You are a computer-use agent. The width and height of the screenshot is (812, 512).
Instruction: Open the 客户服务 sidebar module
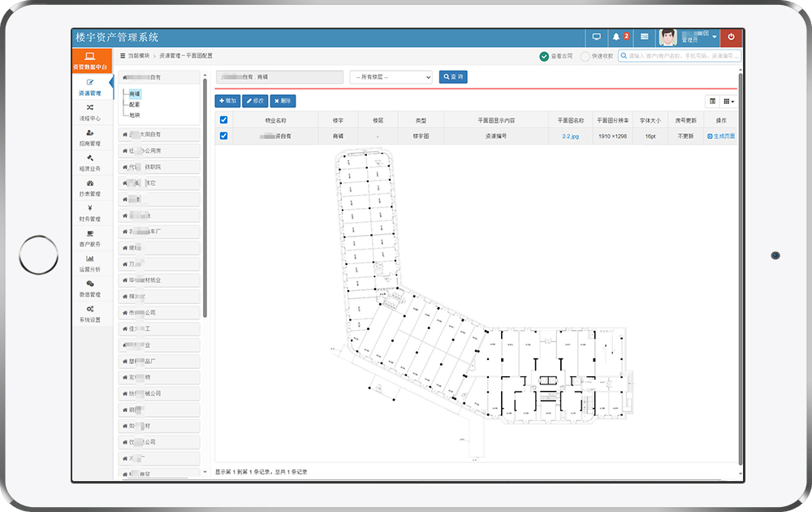click(90, 238)
